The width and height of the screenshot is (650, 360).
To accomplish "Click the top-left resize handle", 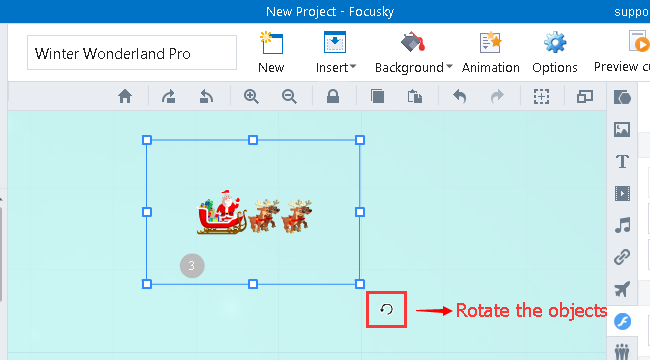I will tap(147, 140).
